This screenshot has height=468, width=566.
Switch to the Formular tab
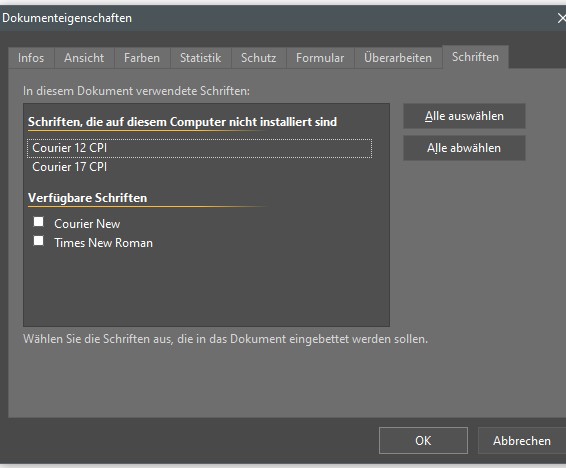pos(320,58)
